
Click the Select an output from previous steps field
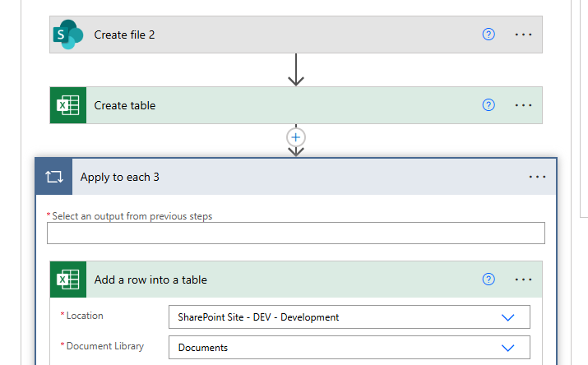[x=296, y=233]
